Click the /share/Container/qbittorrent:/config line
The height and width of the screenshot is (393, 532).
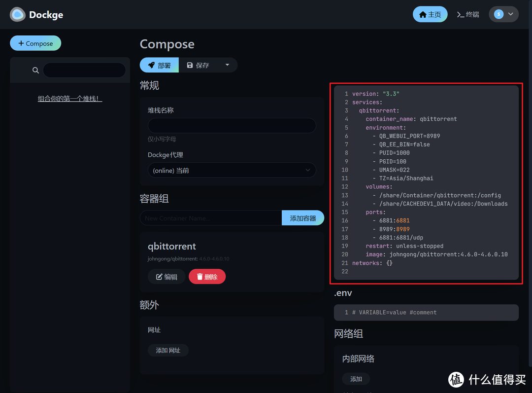(x=436, y=195)
